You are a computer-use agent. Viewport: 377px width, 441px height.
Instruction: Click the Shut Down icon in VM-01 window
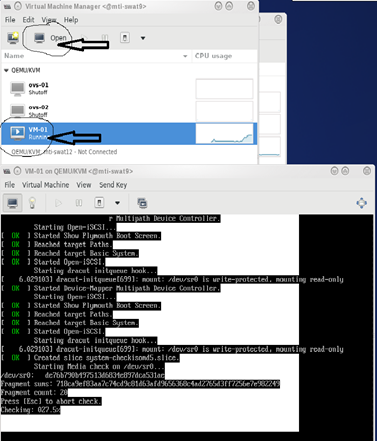pos(99,203)
